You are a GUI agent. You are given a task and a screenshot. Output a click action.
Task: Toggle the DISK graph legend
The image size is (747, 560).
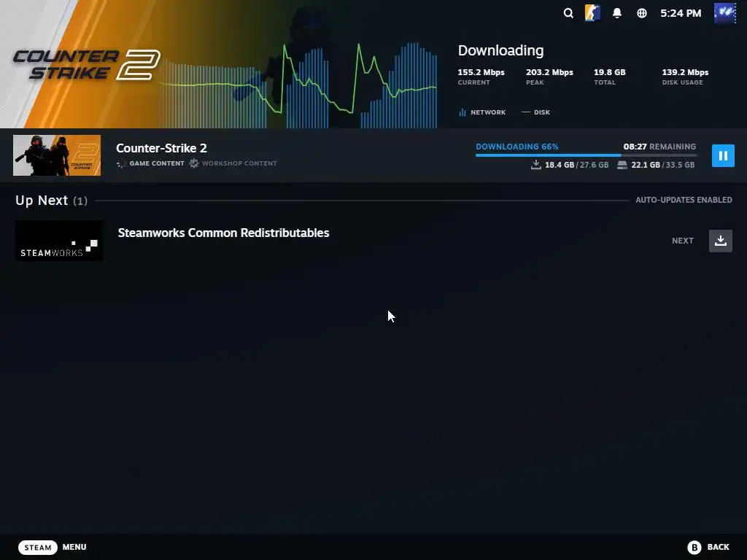(535, 112)
